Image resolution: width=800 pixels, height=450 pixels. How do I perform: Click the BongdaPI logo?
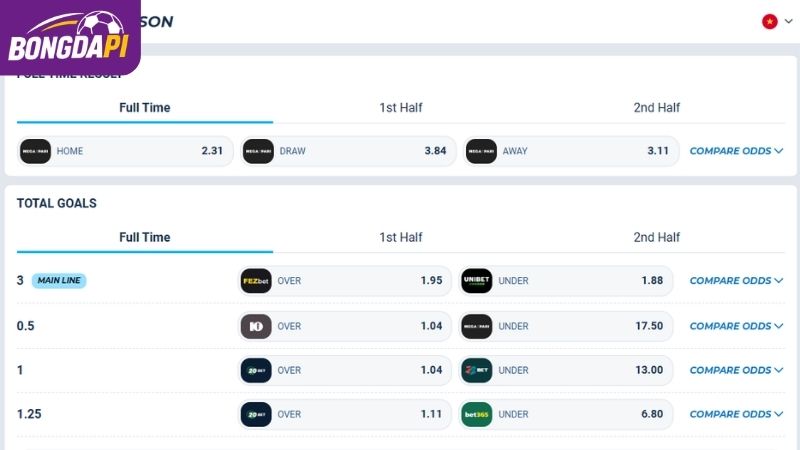pyautogui.click(x=70, y=37)
